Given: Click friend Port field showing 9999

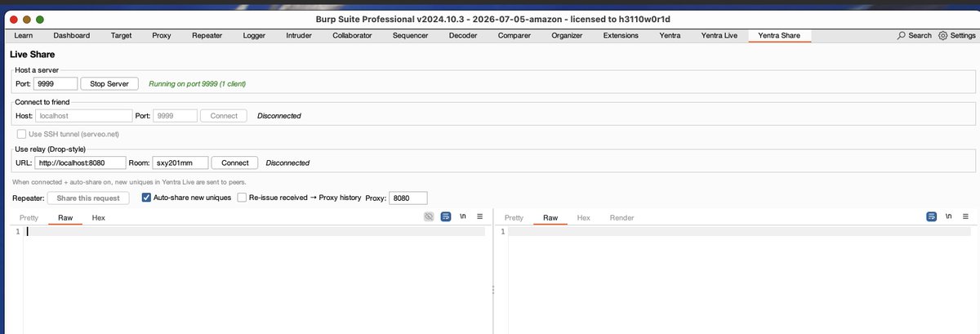Looking at the screenshot, I should pyautogui.click(x=174, y=115).
